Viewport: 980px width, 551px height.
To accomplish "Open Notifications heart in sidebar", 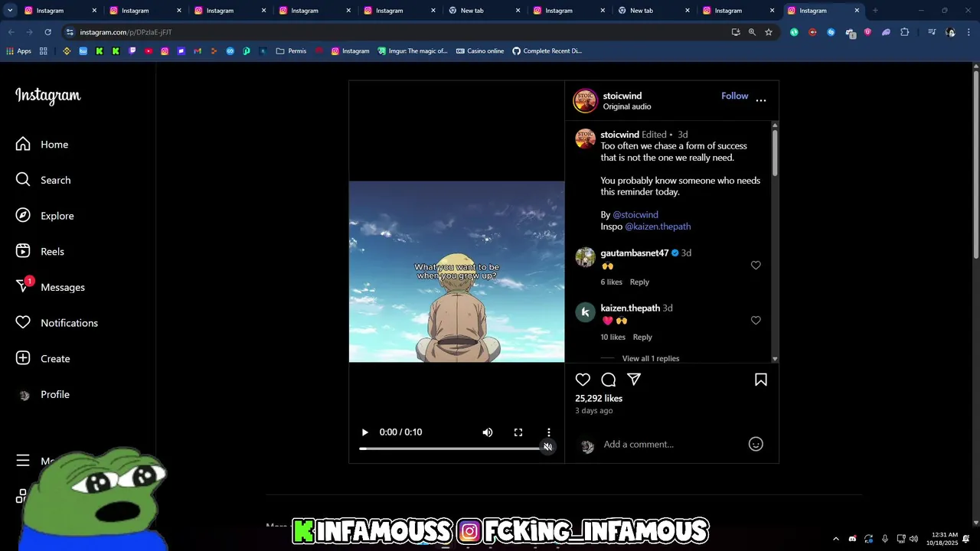I will [x=57, y=323].
